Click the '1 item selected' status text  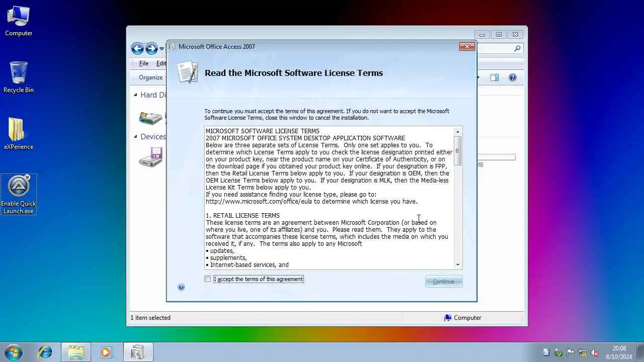(150, 318)
